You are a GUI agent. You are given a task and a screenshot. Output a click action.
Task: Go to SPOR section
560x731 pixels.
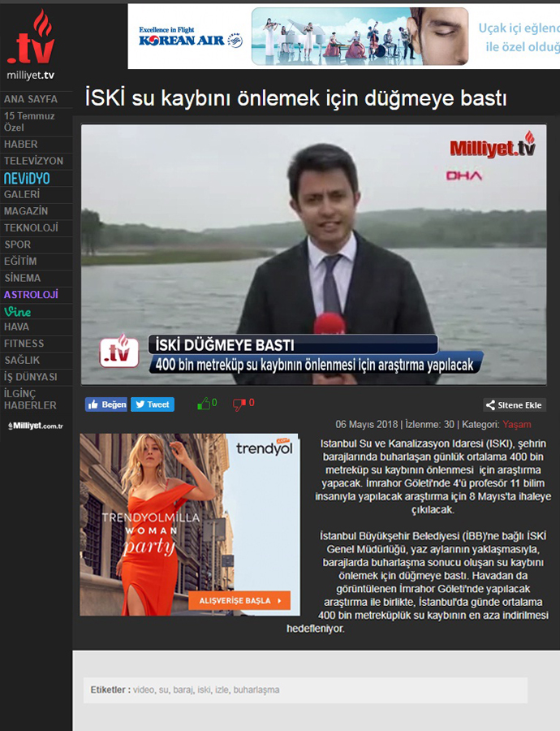pyautogui.click(x=17, y=244)
